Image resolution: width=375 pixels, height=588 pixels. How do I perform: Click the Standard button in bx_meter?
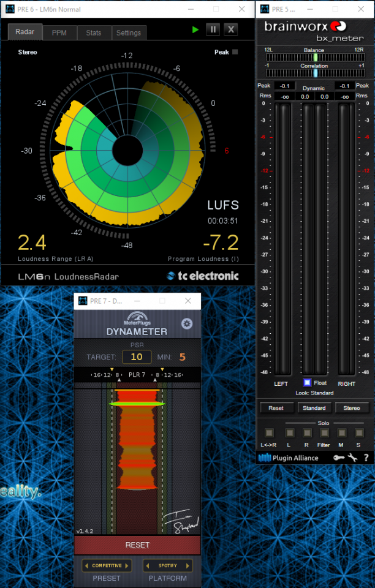314,408
